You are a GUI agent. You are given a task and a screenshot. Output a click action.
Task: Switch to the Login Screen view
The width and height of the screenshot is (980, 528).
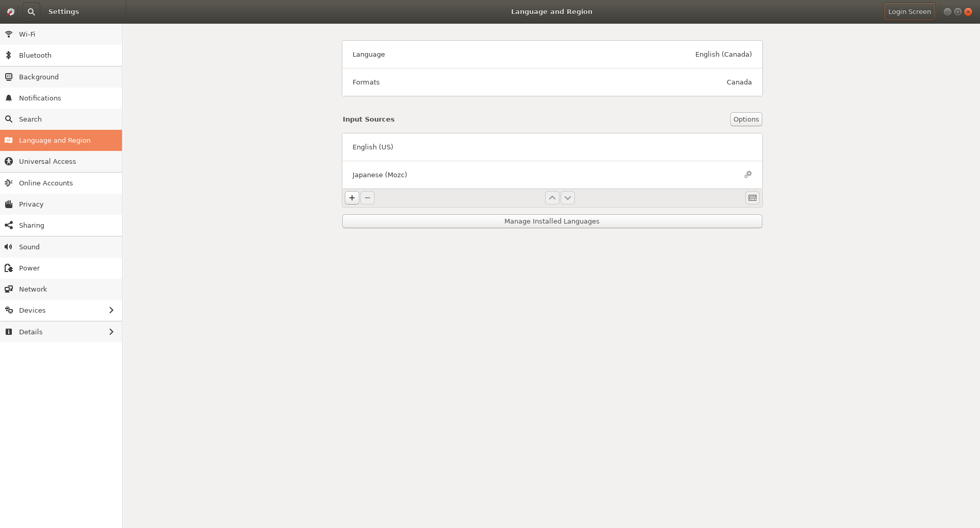click(x=909, y=11)
